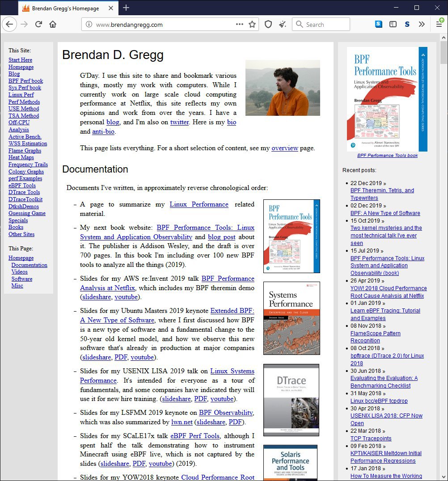Open a new tab with plus button
The image size is (448, 481).
tap(126, 8)
